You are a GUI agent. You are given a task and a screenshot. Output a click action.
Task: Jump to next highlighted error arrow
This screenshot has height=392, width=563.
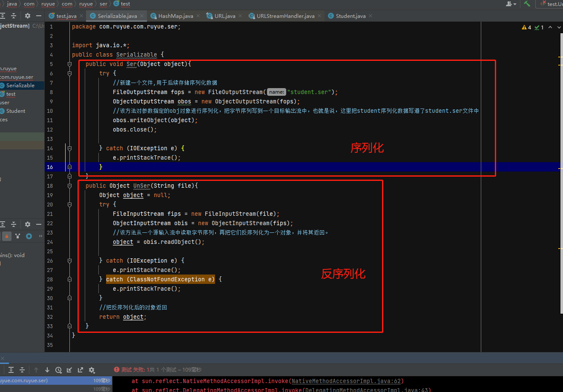[558, 27]
